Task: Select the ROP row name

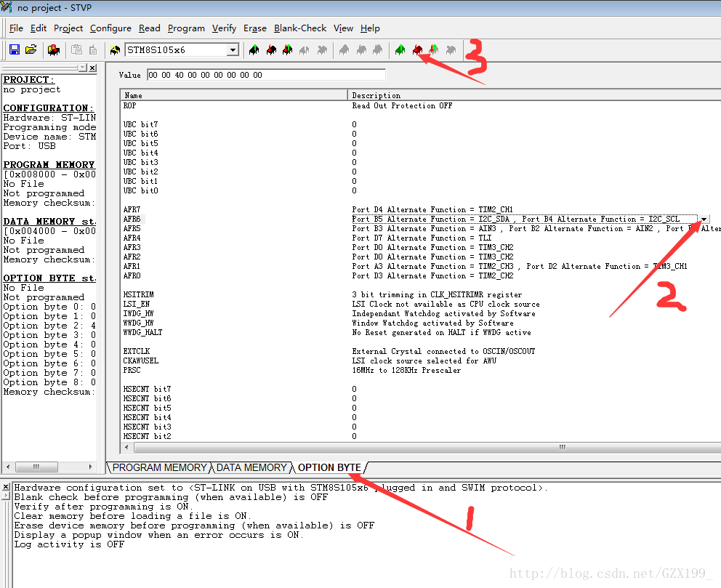Action: [x=129, y=105]
